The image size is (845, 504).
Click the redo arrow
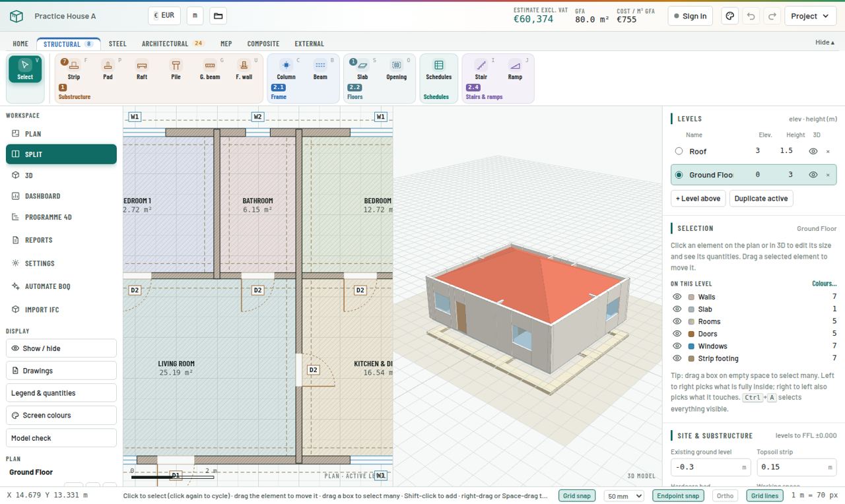pos(772,16)
